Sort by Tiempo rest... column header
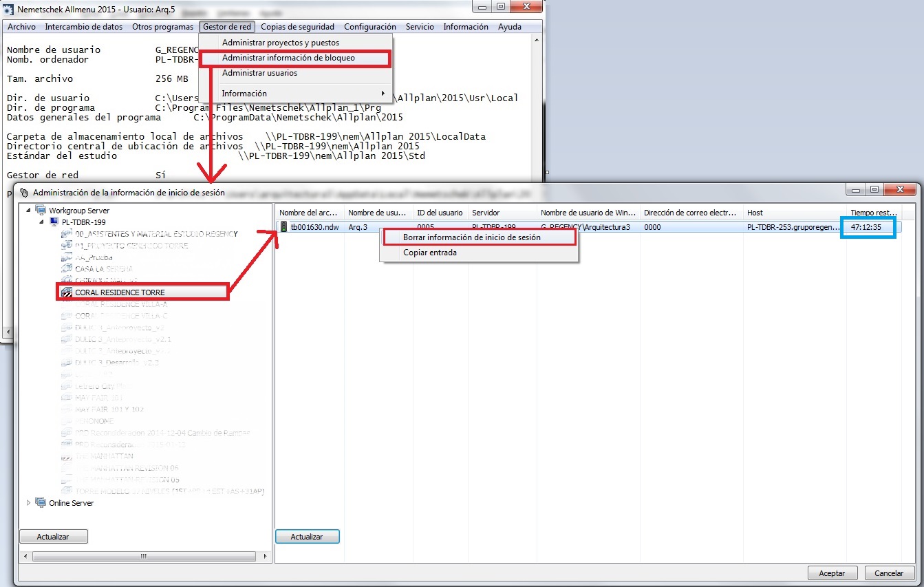The image size is (924, 587). (x=874, y=213)
